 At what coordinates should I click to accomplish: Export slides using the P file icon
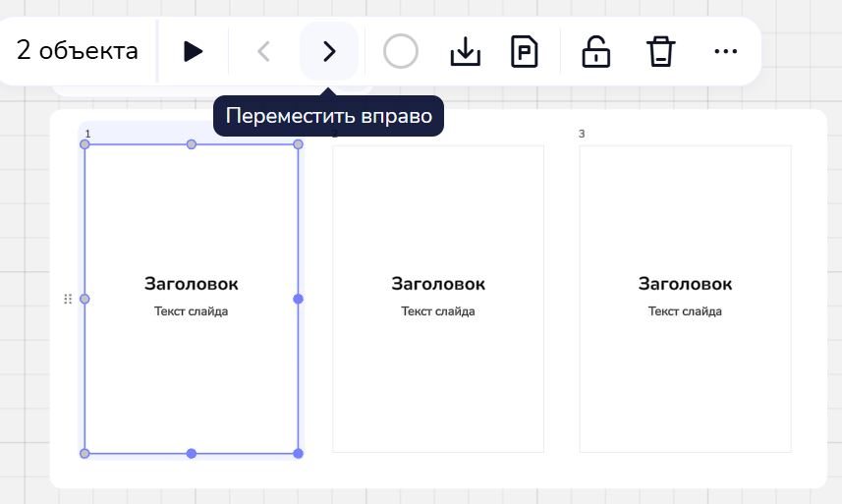[x=524, y=51]
